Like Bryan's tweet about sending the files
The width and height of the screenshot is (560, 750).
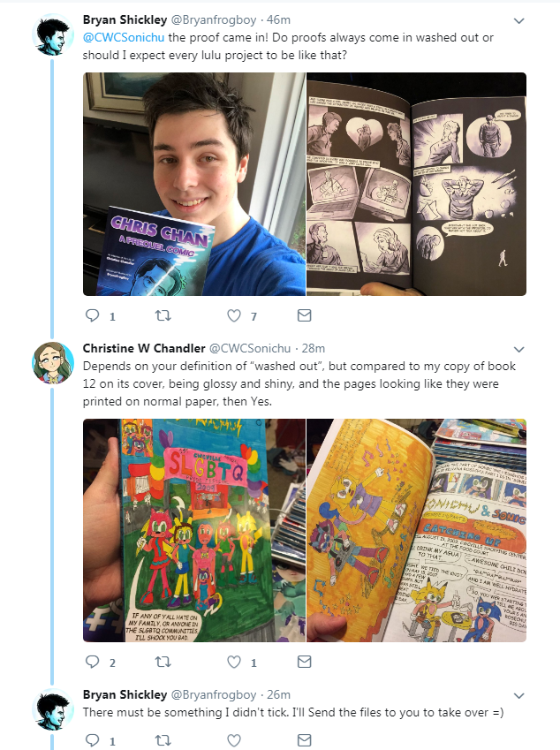click(x=234, y=740)
